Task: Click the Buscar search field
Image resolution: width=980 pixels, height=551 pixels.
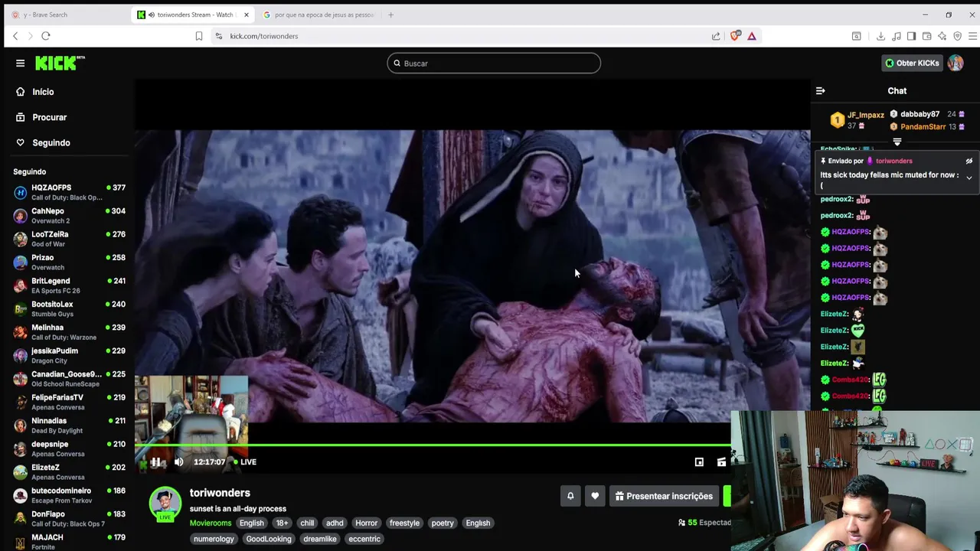Action: (x=494, y=64)
